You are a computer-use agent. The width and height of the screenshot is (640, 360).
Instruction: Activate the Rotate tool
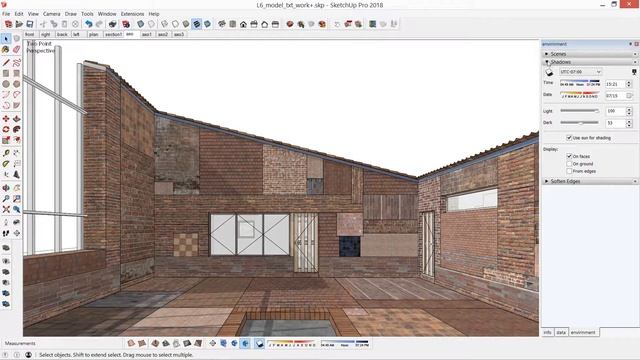tap(6, 129)
